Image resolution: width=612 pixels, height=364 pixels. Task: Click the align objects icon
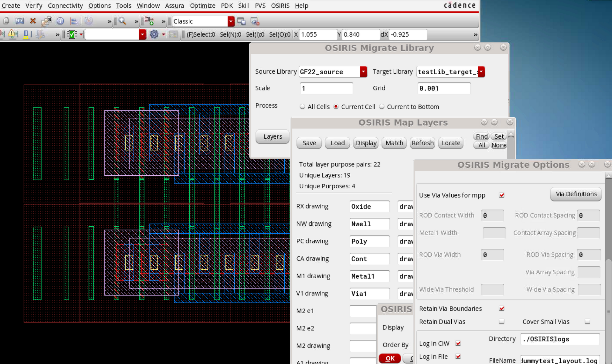tap(74, 21)
